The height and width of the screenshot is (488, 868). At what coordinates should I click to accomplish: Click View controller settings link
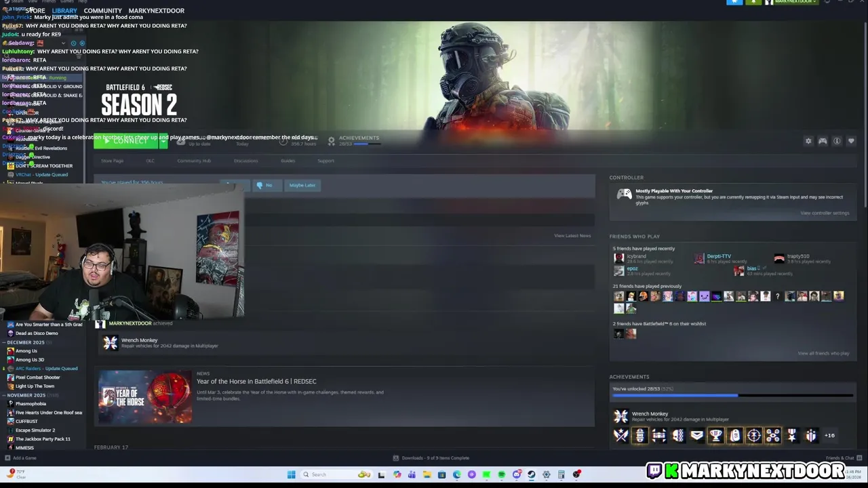click(x=825, y=213)
